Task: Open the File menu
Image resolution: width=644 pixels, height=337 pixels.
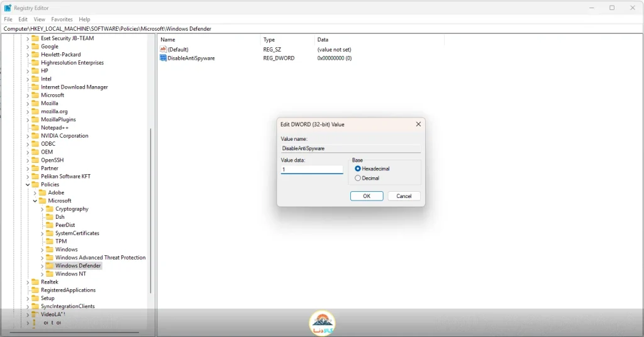Action: pyautogui.click(x=8, y=19)
